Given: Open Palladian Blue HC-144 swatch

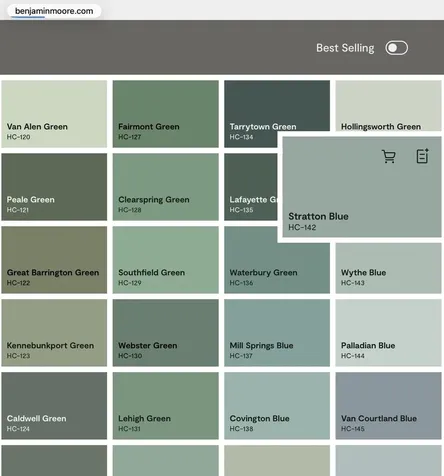Looking at the screenshot, I should click(388, 333).
